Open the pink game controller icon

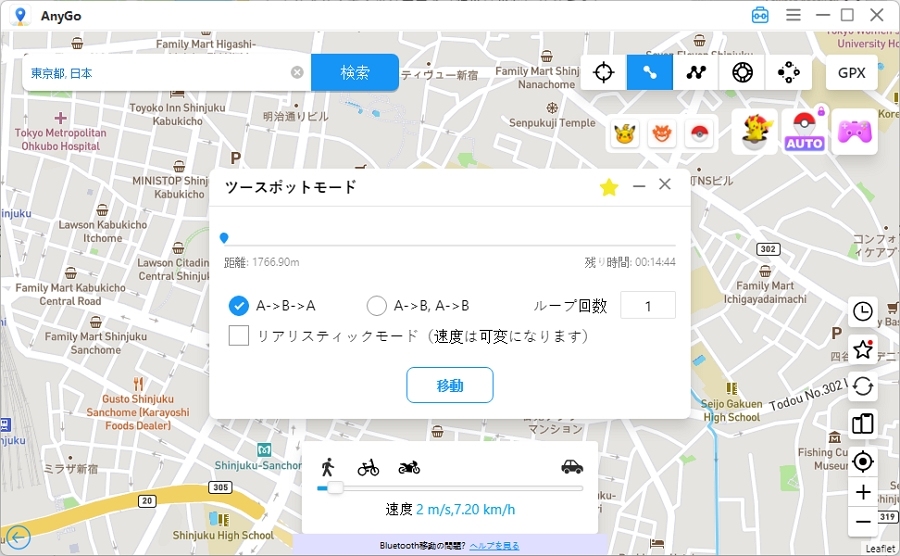click(x=854, y=132)
